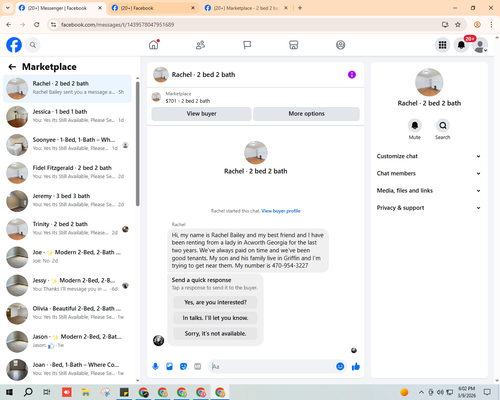Open Windows Start menu
Image resolution: width=500 pixels, height=400 pixels.
coord(9,392)
